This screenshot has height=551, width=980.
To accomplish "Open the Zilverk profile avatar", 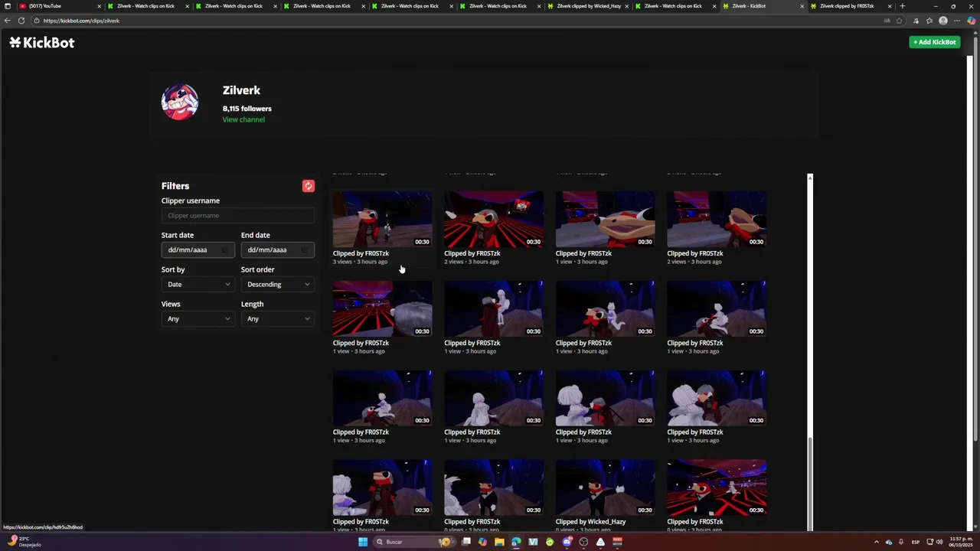I will pos(180,102).
